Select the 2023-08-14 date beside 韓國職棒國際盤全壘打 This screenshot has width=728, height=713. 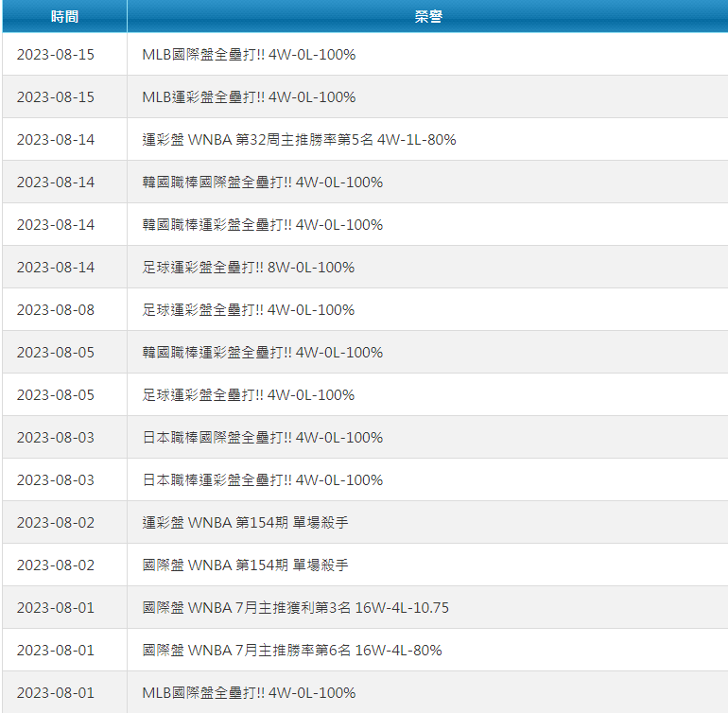(x=56, y=183)
